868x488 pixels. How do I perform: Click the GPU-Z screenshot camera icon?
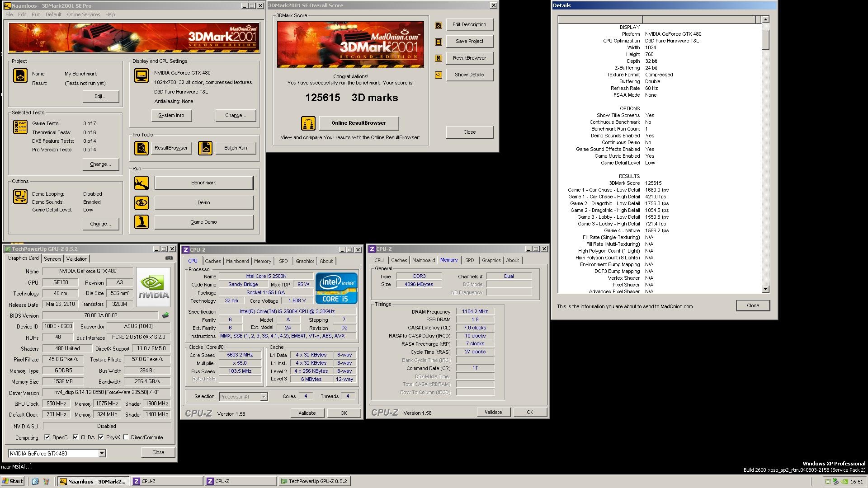click(x=169, y=258)
